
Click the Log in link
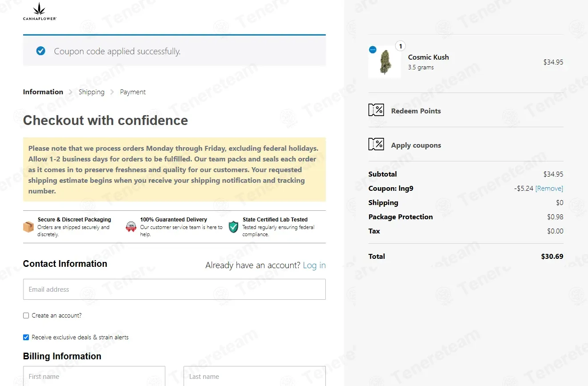(x=314, y=265)
